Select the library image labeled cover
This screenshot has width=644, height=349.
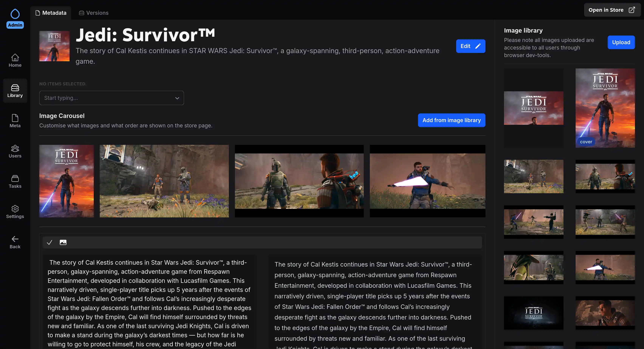pos(605,108)
